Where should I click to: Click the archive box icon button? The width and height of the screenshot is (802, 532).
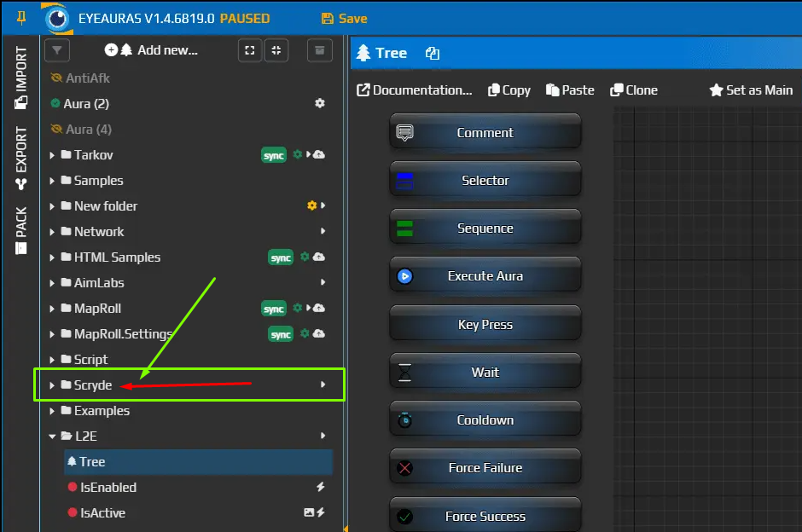pos(319,50)
